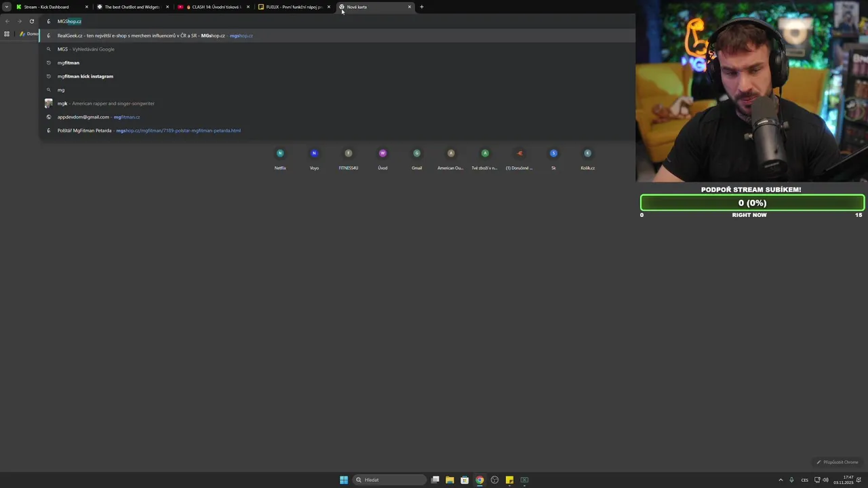
Task: Open the apps grid in bookmarks bar
Action: [x=7, y=34]
